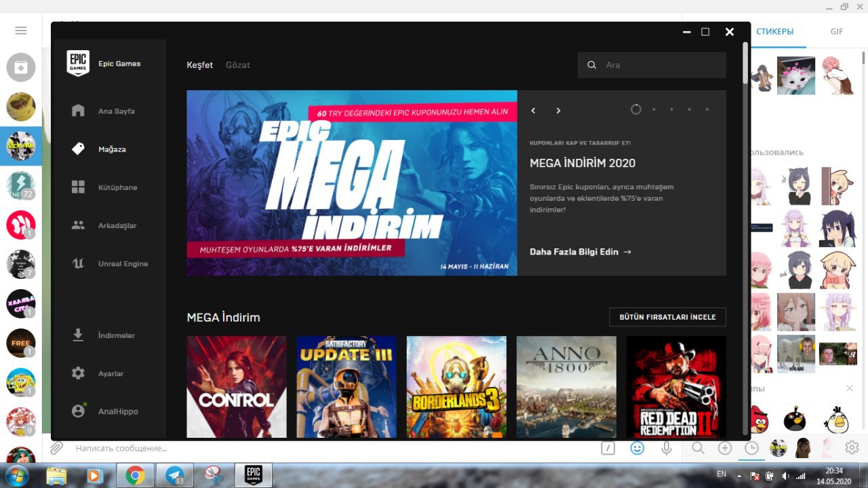Click Telegram attach file paperclip
Screen dimensions: 868x488
[x=57, y=448]
